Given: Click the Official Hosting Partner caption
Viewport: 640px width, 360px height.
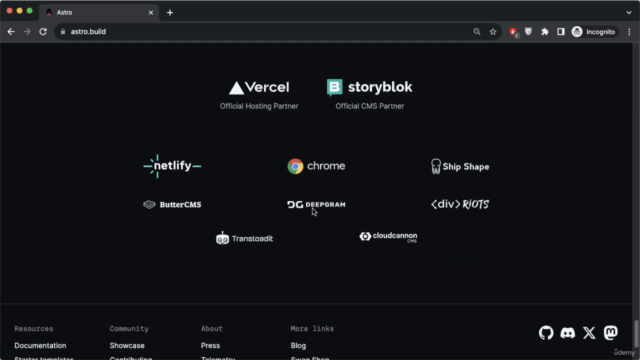Looking at the screenshot, I should (259, 106).
